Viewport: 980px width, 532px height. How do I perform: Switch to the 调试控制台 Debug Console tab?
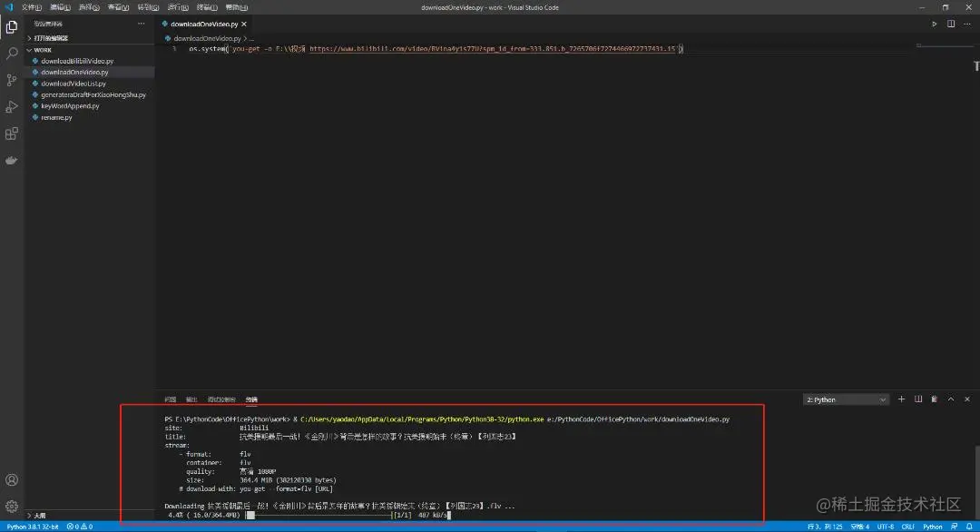(221, 399)
